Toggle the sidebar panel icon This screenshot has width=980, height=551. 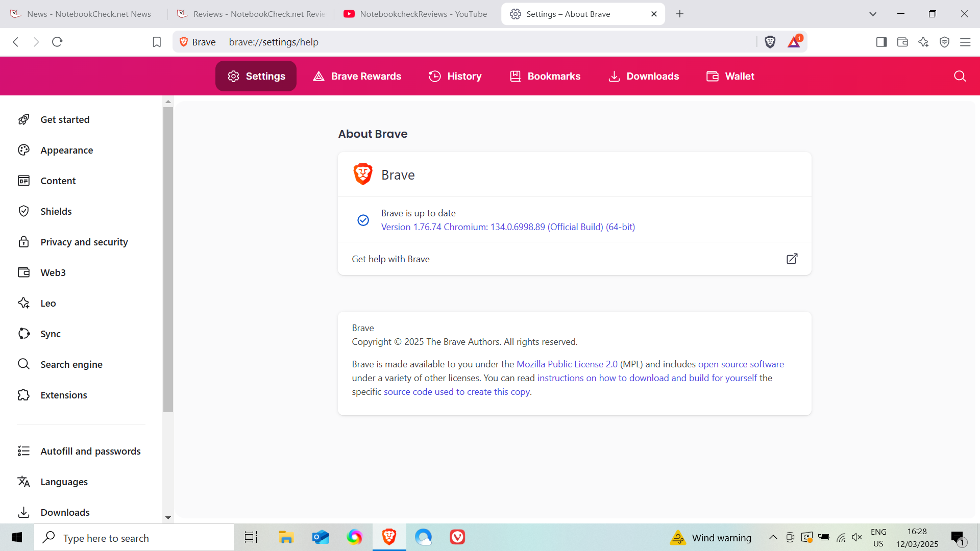click(881, 42)
